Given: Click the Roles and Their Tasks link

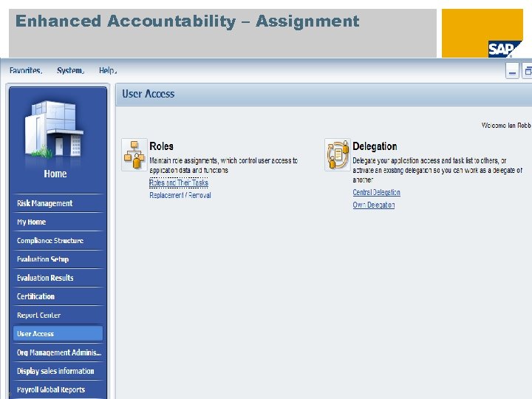Looking at the screenshot, I should click(179, 183).
